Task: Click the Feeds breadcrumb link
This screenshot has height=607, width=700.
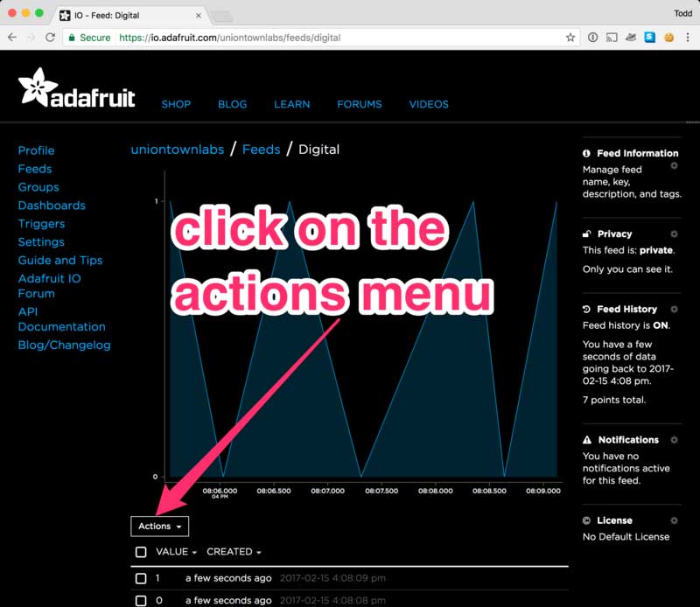Action: [x=261, y=149]
